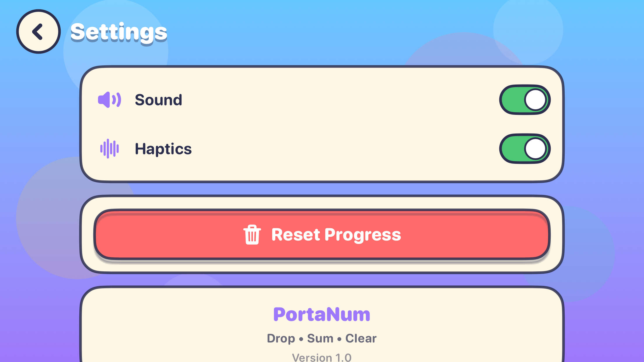Tap the green track of the Sound switch
The width and height of the screenshot is (644, 362).
pos(512,100)
